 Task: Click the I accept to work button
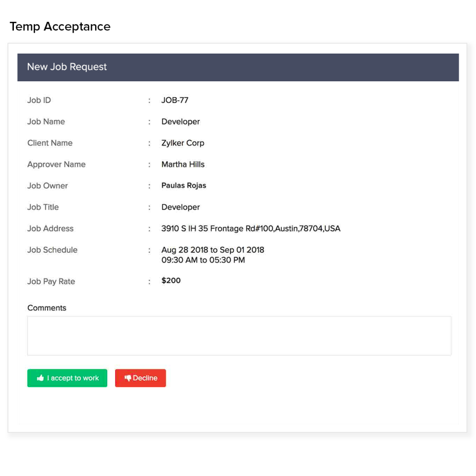(x=67, y=378)
